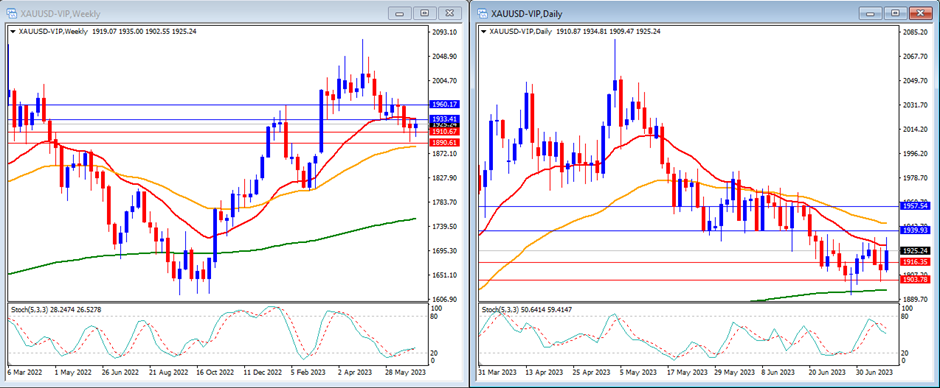The width and height of the screenshot is (940, 388).
Task: Click the small triangle before XAUUSD-VIP,Daily symbol label
Action: (x=484, y=31)
